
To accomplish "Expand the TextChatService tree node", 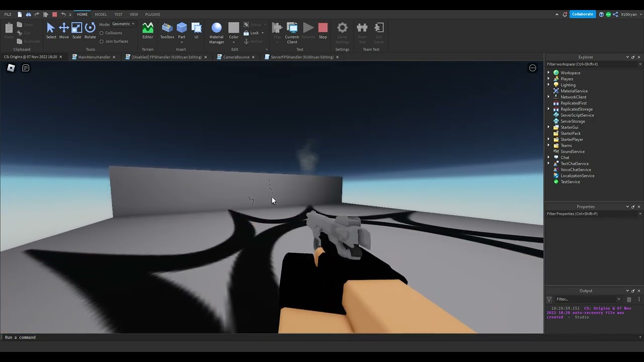I will click(x=549, y=163).
